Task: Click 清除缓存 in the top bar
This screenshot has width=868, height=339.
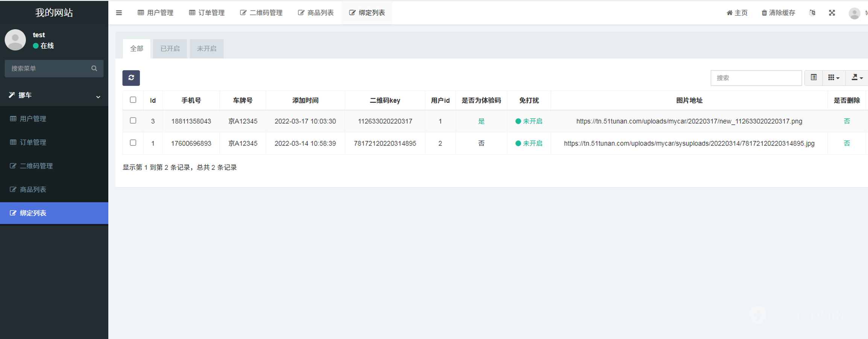Action: pyautogui.click(x=778, y=13)
